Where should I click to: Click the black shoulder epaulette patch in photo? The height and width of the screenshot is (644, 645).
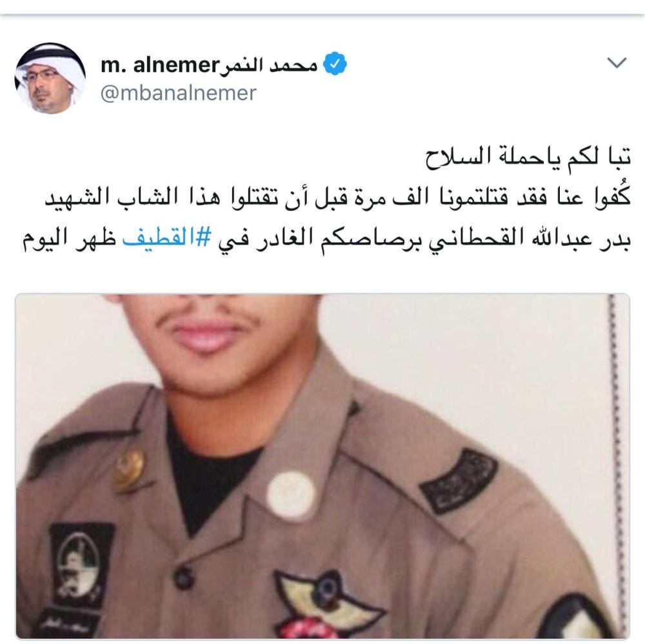click(459, 480)
